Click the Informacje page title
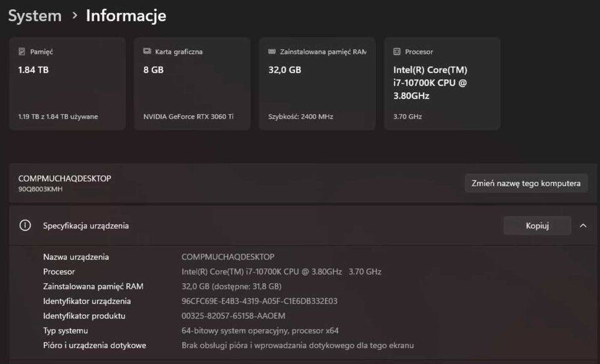This screenshot has width=600, height=364. click(x=126, y=16)
